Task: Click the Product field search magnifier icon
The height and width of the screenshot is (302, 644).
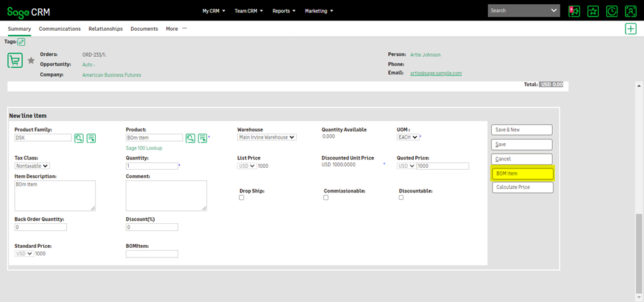Action: click(190, 138)
